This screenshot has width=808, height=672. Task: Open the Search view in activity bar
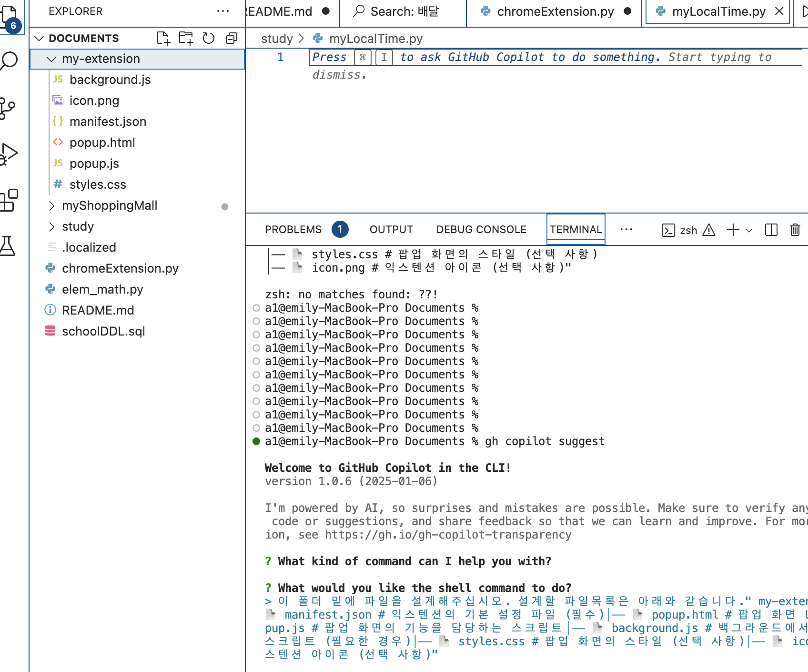coord(9,61)
